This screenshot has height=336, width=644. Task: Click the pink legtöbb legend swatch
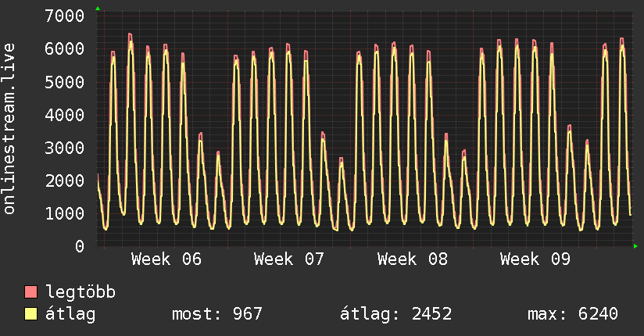(30, 291)
